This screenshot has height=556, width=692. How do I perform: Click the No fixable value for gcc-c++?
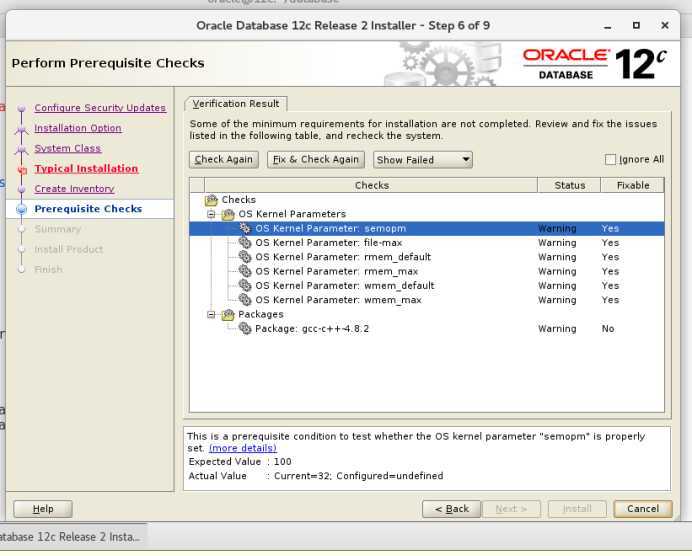coord(608,329)
